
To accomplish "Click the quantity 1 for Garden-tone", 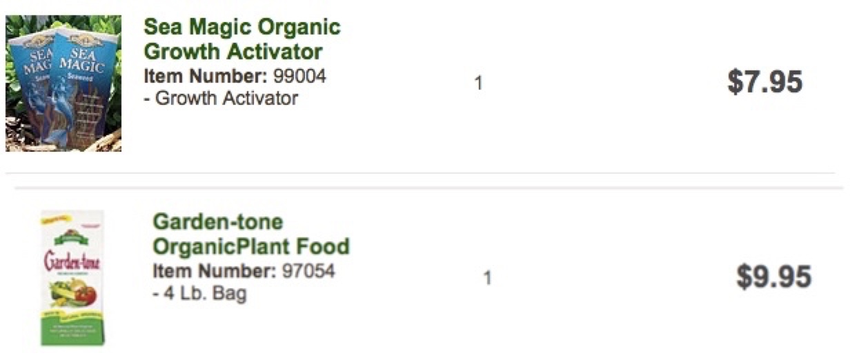I will 487,279.
